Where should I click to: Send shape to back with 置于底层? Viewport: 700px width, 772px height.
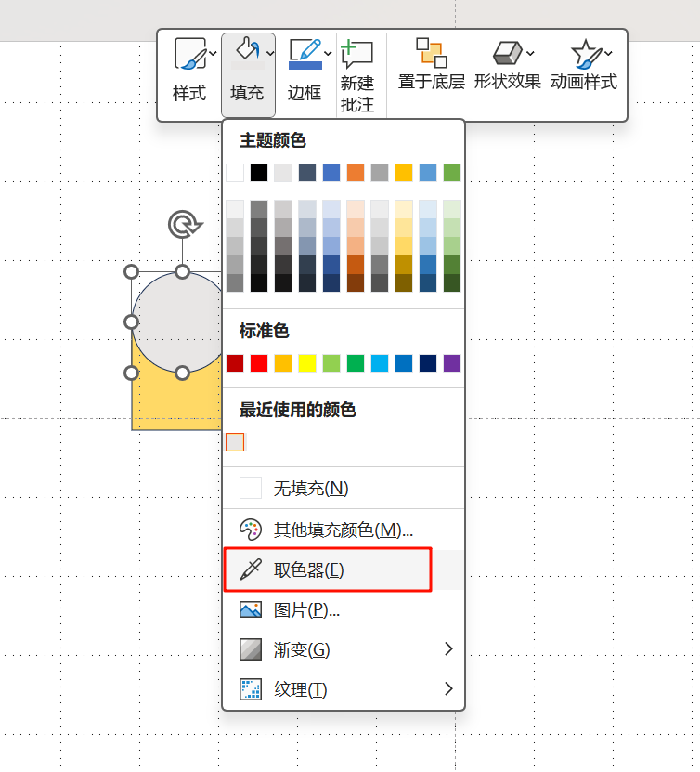coord(431,65)
